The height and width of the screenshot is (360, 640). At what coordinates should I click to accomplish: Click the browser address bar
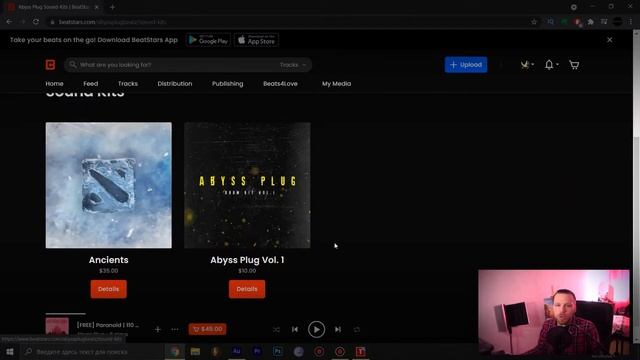click(x=286, y=22)
